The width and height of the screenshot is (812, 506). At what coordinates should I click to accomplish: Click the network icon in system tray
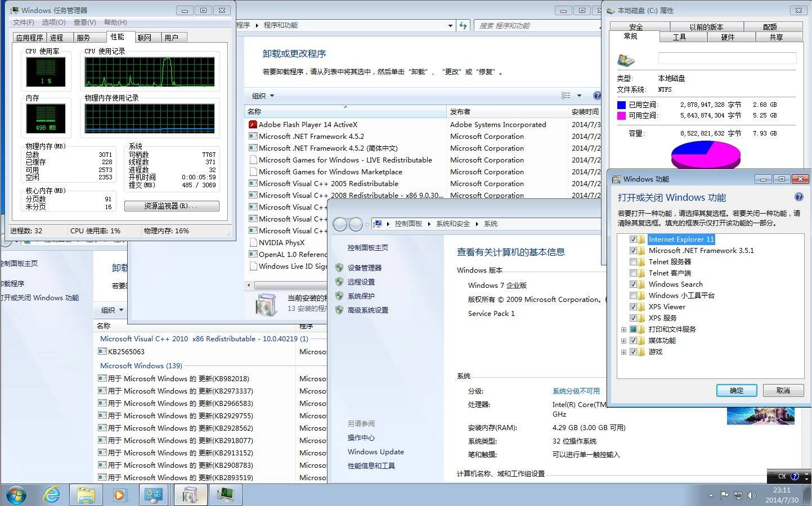(738, 495)
